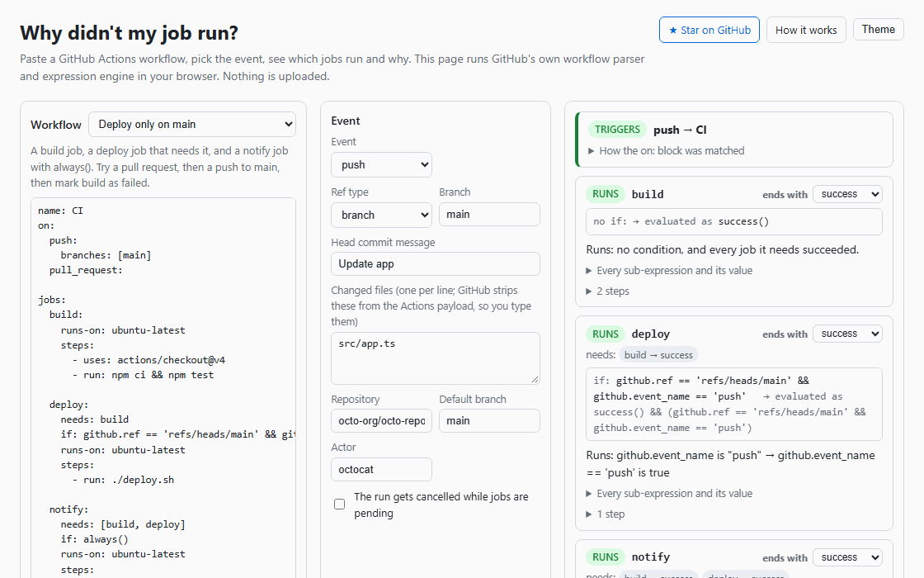Enable the run gets cancelled checkbox
This screenshot has width=924, height=578.
pyautogui.click(x=339, y=505)
